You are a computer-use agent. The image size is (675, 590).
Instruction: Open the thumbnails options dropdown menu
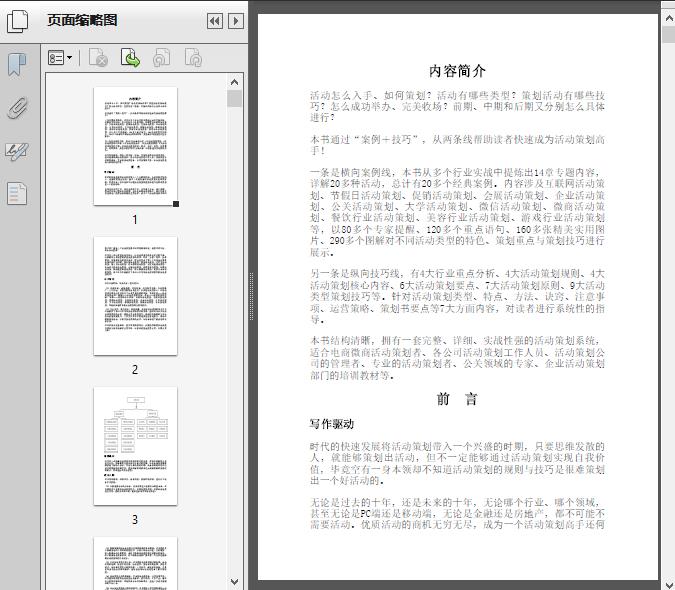coord(60,59)
